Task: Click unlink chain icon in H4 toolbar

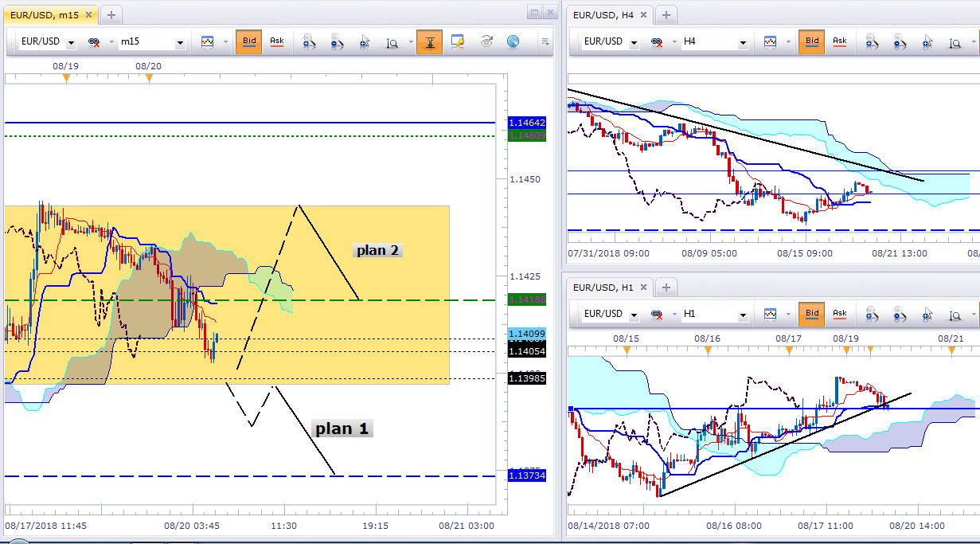Action: click(x=658, y=41)
